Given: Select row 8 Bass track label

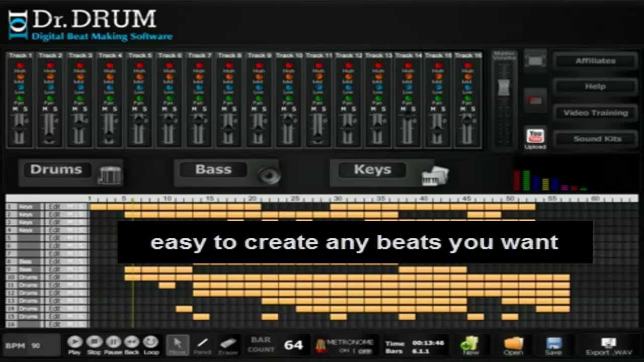Looking at the screenshot, I should click(x=26, y=261).
